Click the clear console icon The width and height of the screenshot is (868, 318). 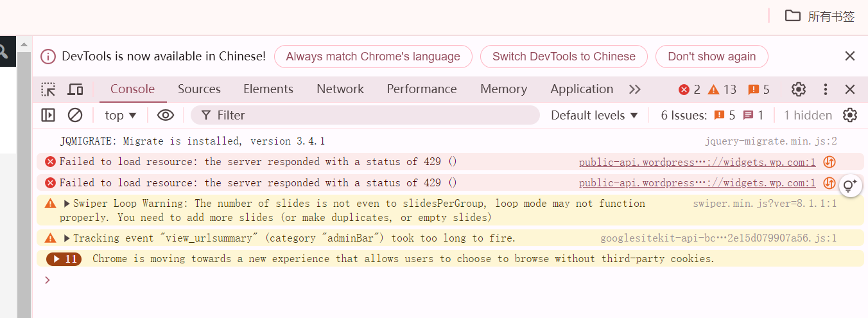click(x=75, y=115)
